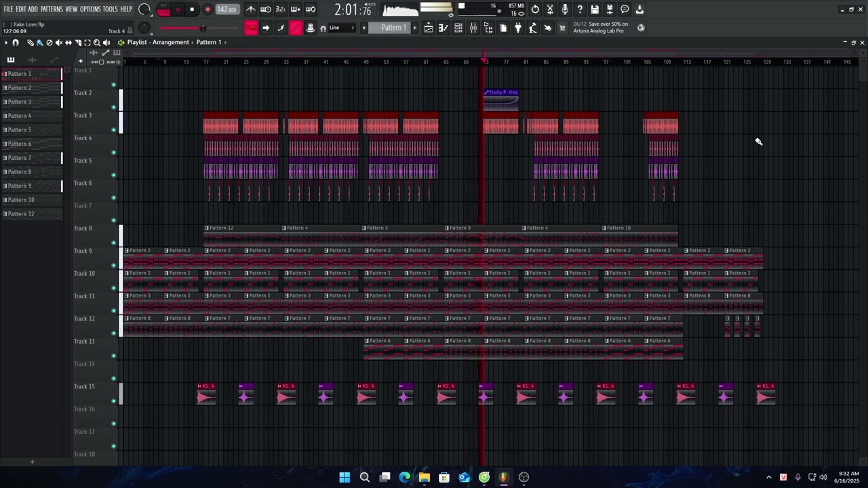Select the Draw pencil tool
Screen dimensions: 868x488
(30, 43)
